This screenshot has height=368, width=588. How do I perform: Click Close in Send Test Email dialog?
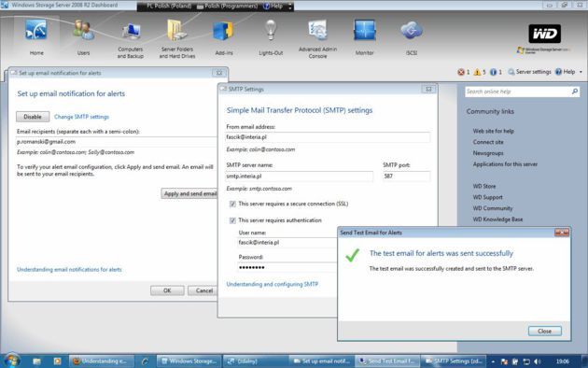(544, 331)
